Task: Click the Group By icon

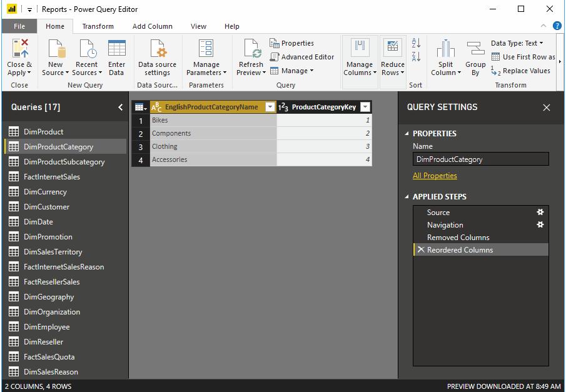Action: click(475, 49)
